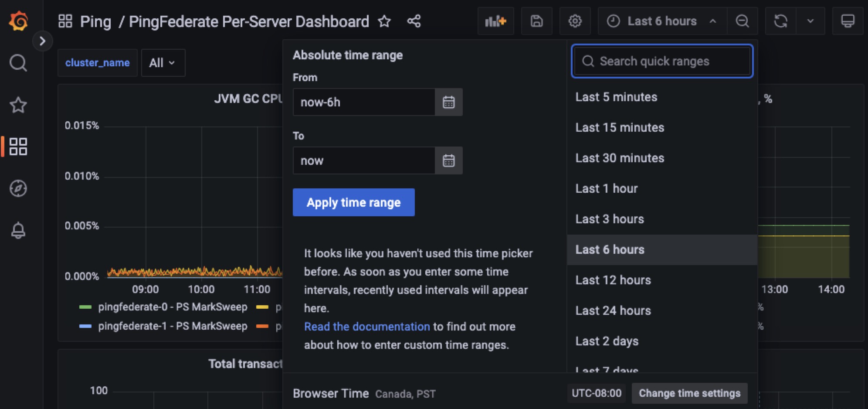The height and width of the screenshot is (409, 868).
Task: Save dashboard using the floppy disk icon
Action: click(x=536, y=21)
